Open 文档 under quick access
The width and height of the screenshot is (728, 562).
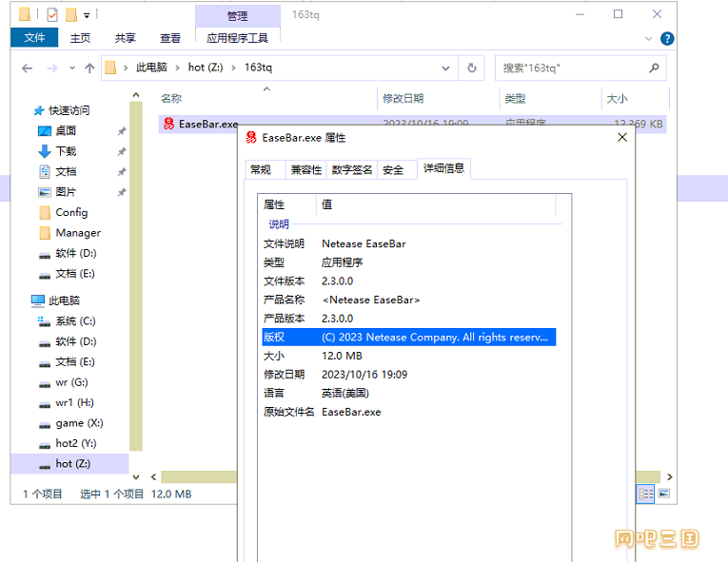pyautogui.click(x=66, y=172)
